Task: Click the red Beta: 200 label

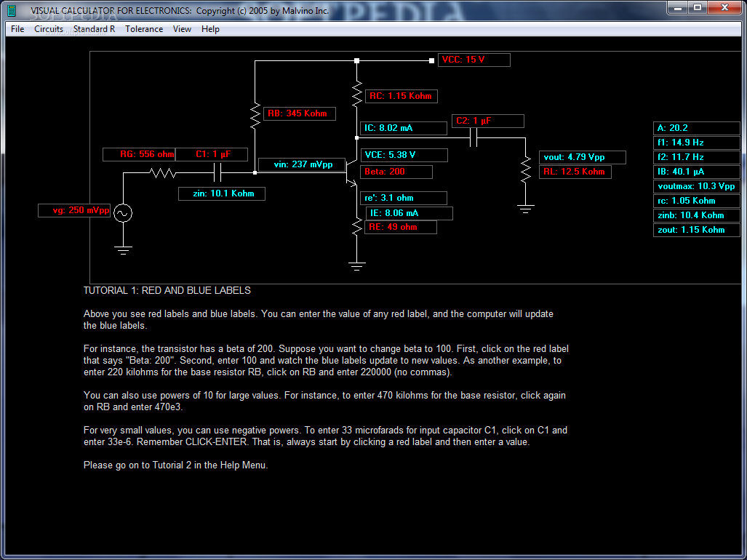Action: pyautogui.click(x=396, y=172)
